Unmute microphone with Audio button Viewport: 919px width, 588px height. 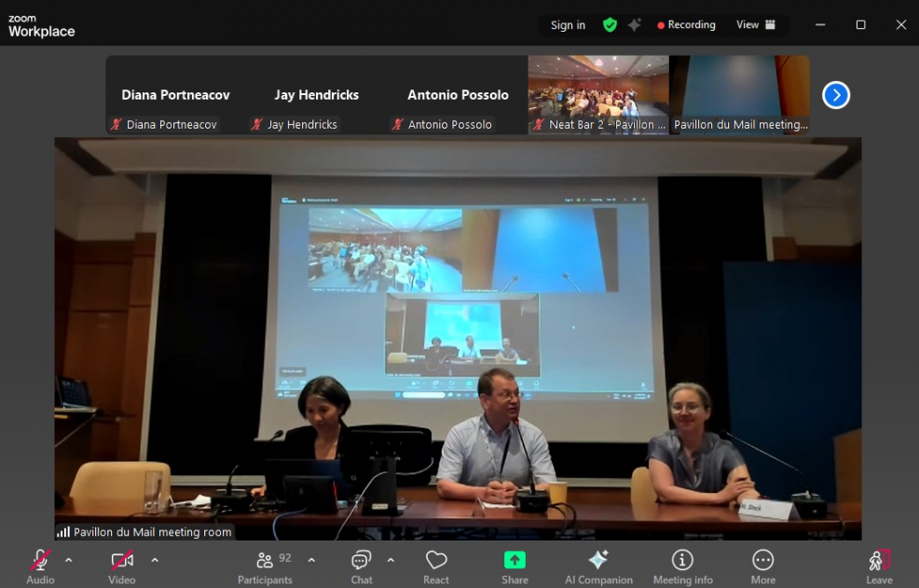tap(40, 561)
